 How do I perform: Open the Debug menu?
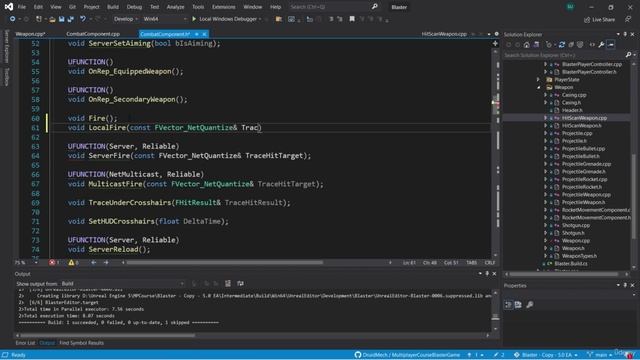[x=134, y=7]
